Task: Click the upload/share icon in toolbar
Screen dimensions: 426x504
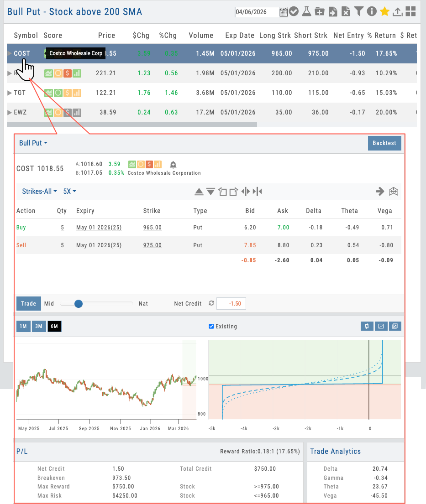Action: tap(397, 12)
